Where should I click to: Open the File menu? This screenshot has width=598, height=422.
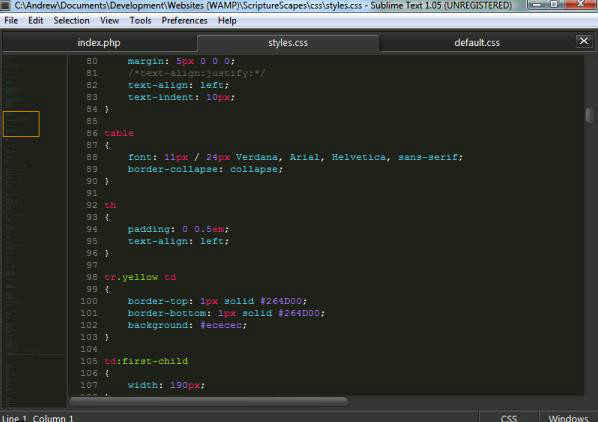click(x=11, y=21)
